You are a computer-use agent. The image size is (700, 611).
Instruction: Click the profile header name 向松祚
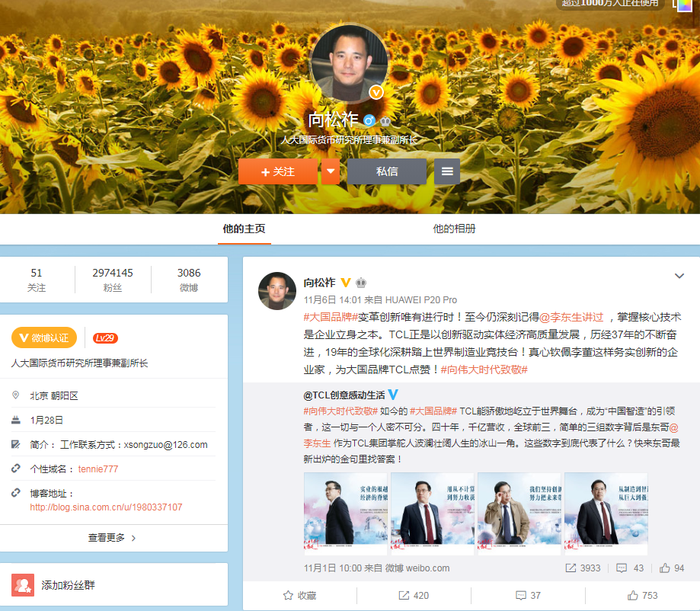333,120
